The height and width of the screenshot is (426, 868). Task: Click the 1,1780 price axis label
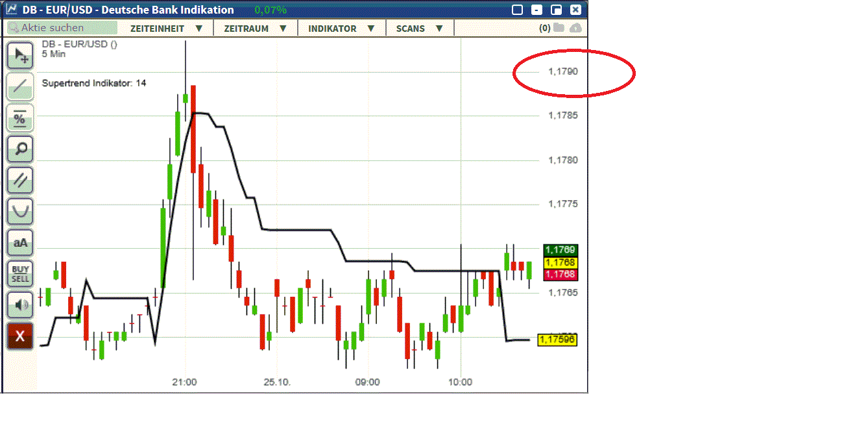coord(562,160)
